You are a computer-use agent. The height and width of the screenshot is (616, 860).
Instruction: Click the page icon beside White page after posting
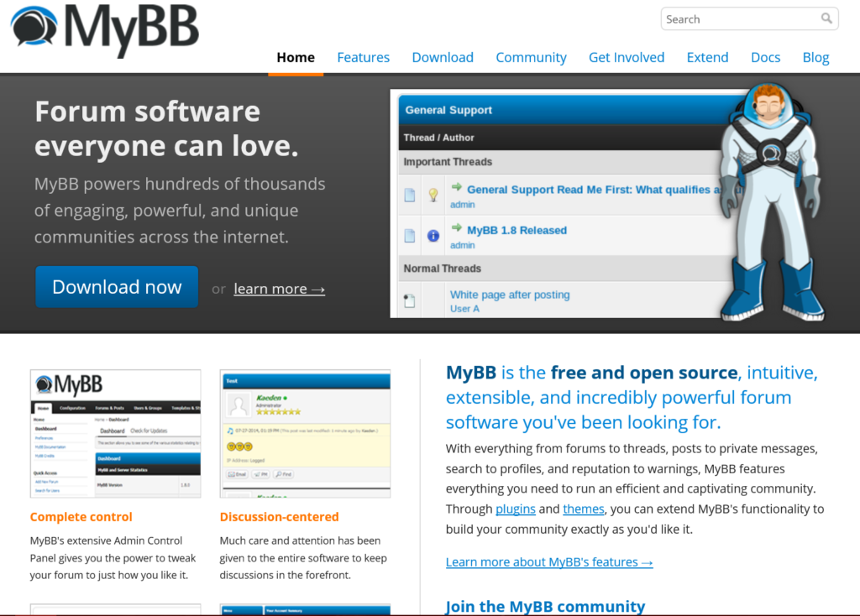(409, 301)
